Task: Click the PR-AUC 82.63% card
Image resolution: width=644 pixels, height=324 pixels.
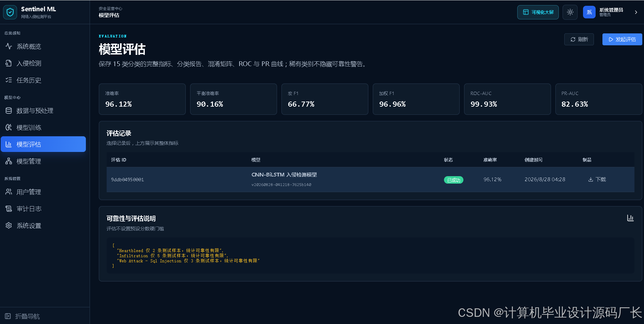Action: [x=599, y=99]
